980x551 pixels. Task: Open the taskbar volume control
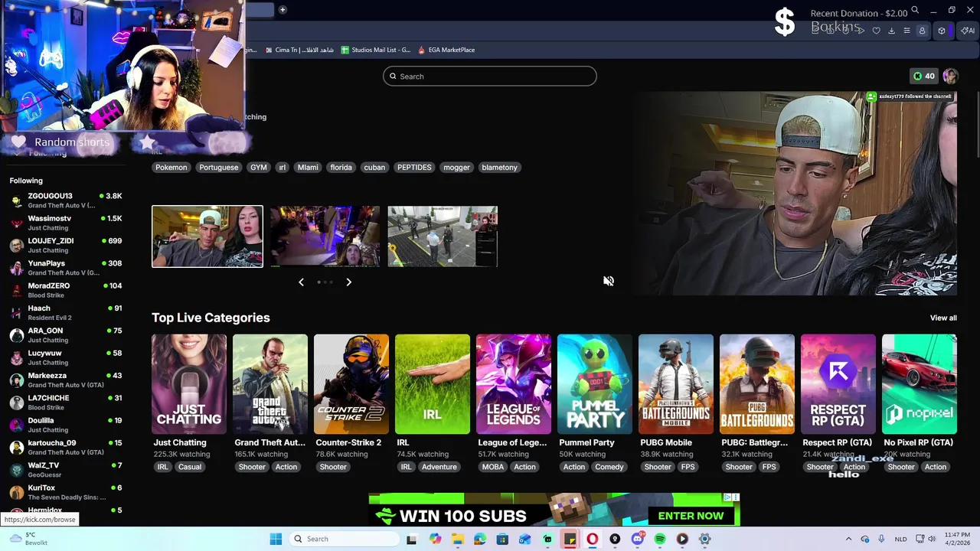click(932, 539)
